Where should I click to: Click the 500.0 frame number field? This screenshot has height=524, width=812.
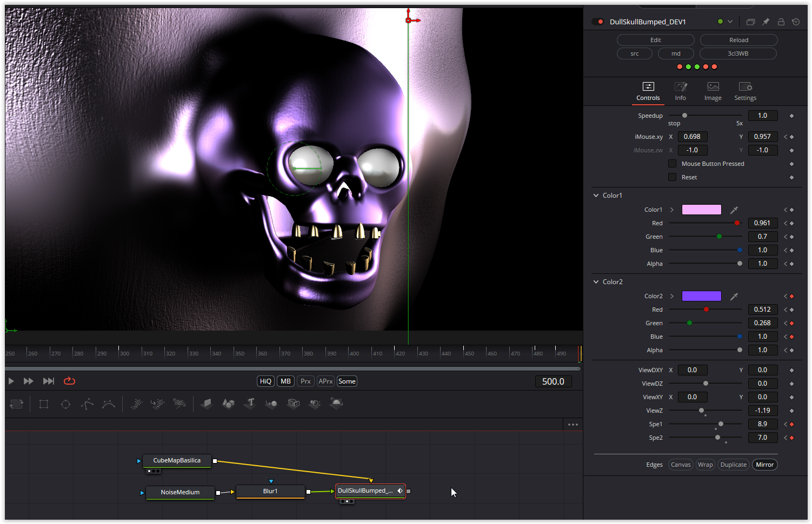coord(553,381)
